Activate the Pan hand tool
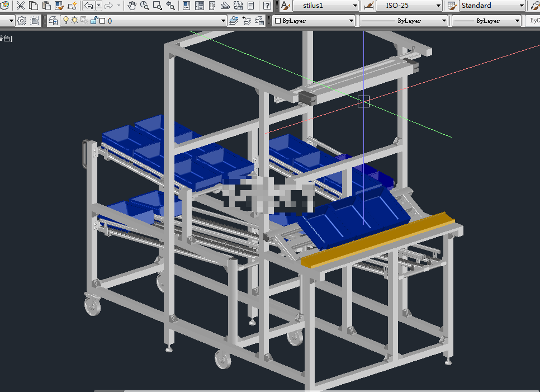This screenshot has width=540, height=392. (132, 6)
